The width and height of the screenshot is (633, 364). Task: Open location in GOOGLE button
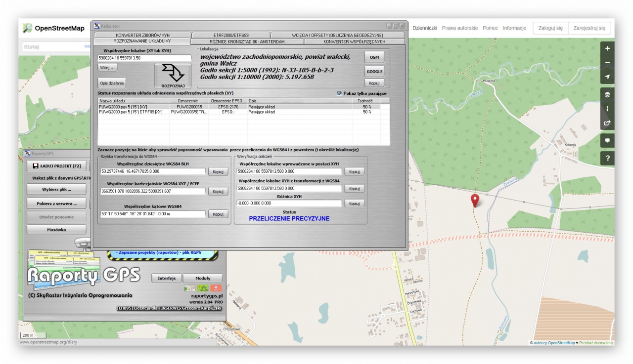(374, 72)
